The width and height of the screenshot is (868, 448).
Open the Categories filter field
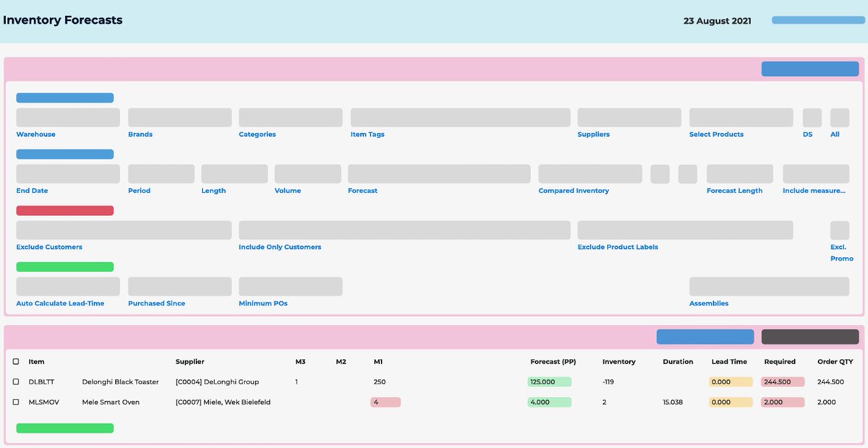pos(291,117)
